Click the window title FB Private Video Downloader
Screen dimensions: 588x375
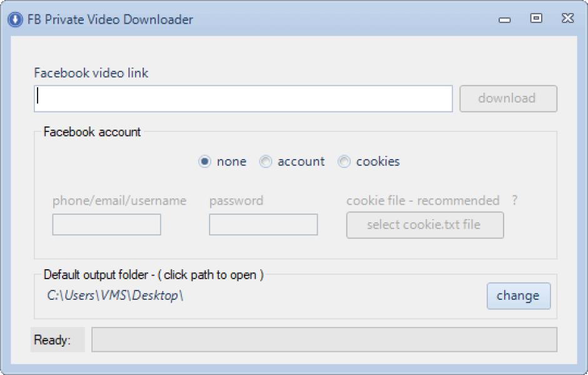(x=110, y=19)
